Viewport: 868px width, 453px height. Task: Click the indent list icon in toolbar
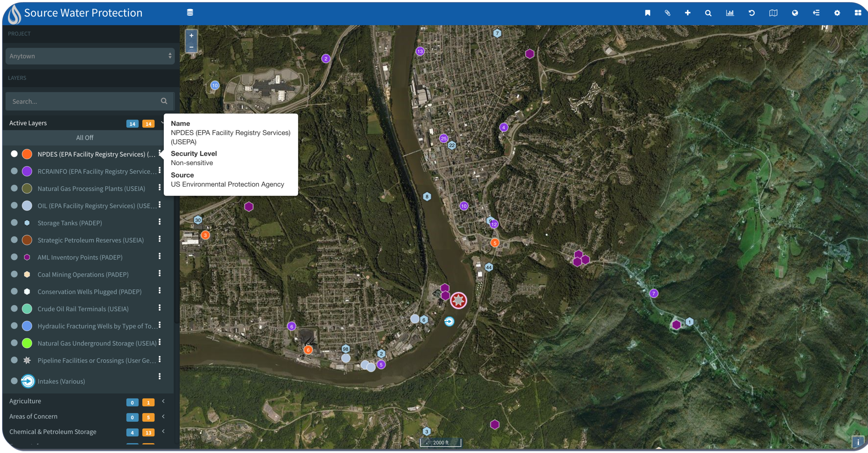pyautogui.click(x=816, y=13)
